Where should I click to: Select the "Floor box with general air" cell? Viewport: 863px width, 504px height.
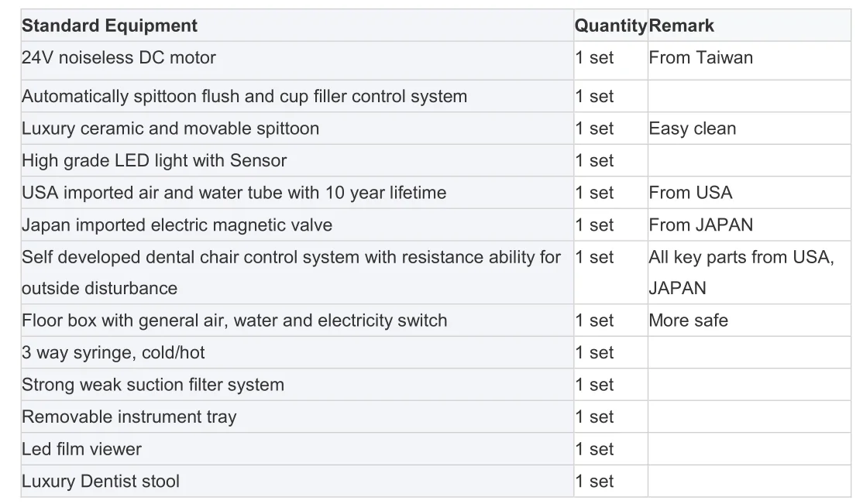(234, 321)
